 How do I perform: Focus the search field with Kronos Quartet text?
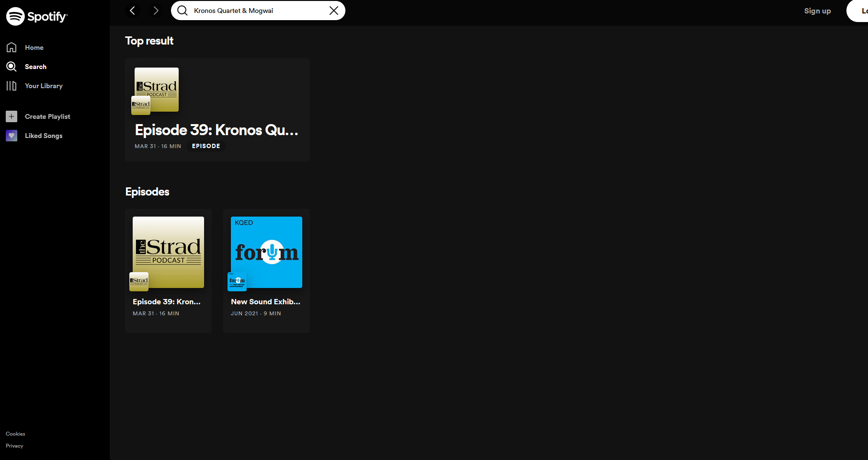[259, 11]
